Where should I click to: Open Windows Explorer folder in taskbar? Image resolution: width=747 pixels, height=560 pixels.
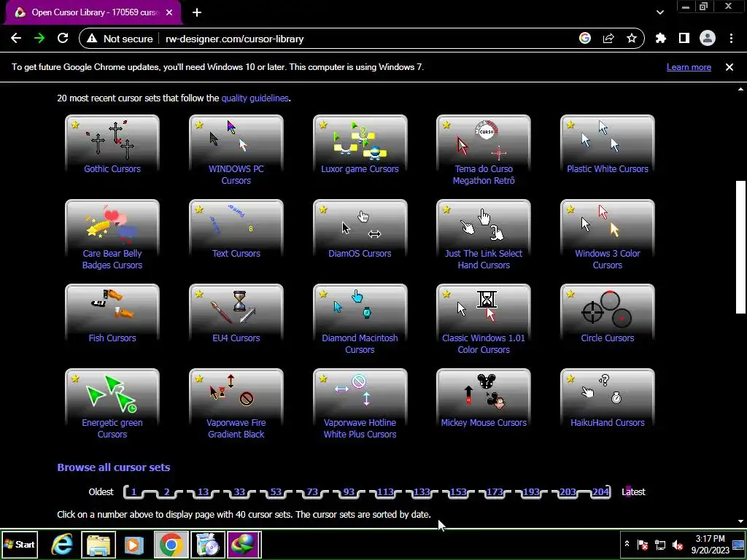point(98,545)
